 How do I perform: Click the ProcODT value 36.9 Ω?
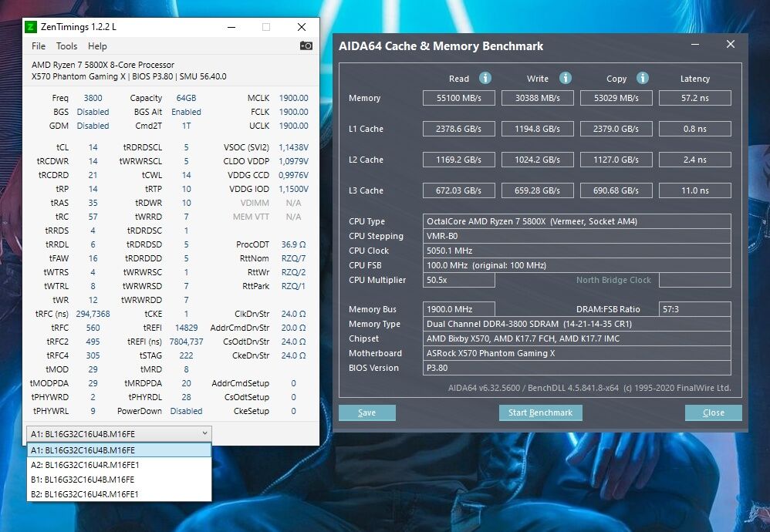click(x=294, y=244)
